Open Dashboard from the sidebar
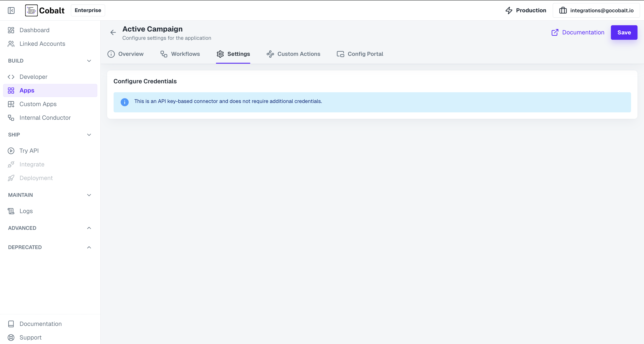 [34, 30]
